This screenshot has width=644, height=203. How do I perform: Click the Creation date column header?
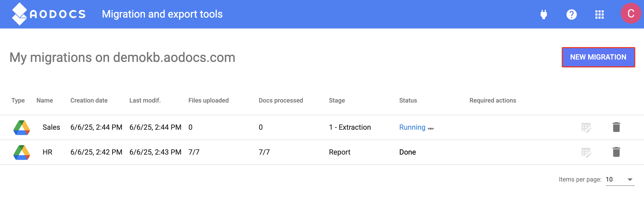[x=89, y=100]
